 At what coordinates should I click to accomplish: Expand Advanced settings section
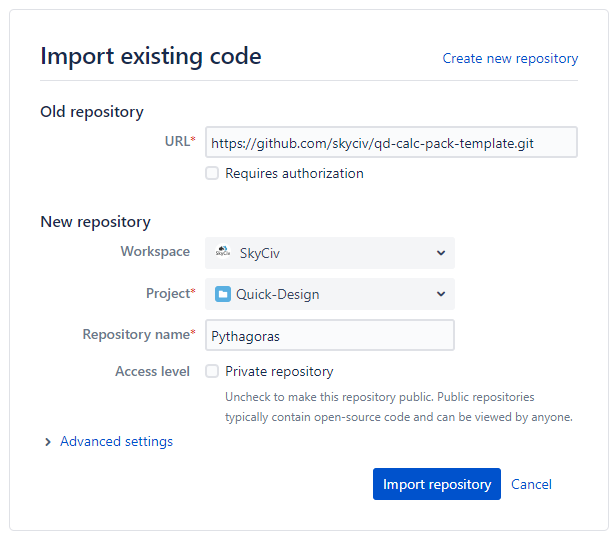pos(116,442)
